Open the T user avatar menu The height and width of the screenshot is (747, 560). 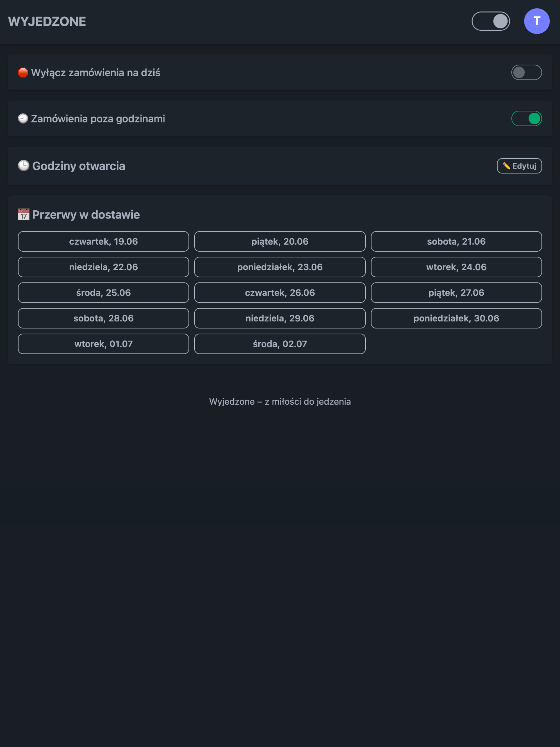tap(537, 21)
